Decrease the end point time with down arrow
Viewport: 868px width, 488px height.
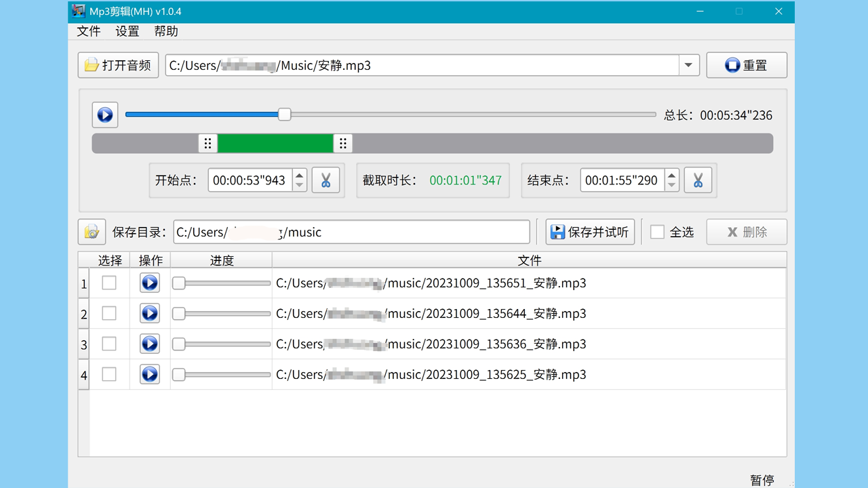[672, 186]
